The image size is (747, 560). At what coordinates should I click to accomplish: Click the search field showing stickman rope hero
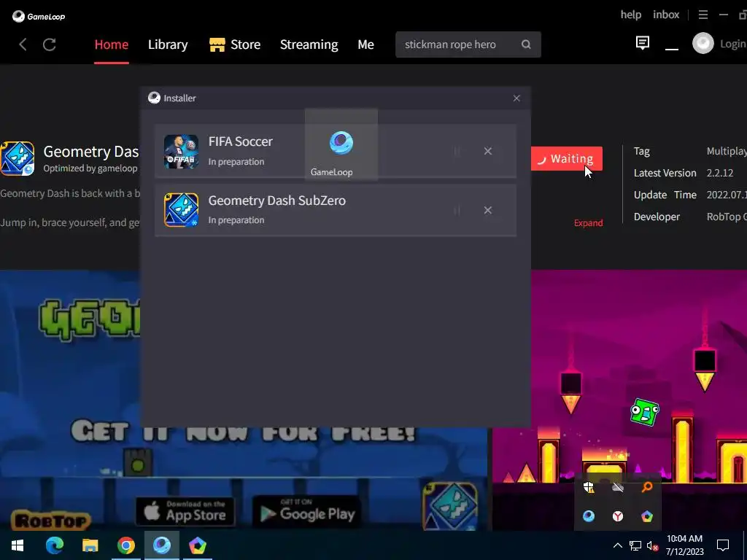pyautogui.click(x=468, y=44)
